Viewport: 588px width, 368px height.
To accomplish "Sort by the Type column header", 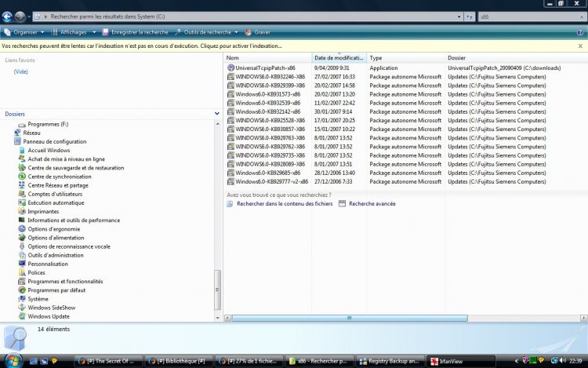I will pyautogui.click(x=406, y=58).
